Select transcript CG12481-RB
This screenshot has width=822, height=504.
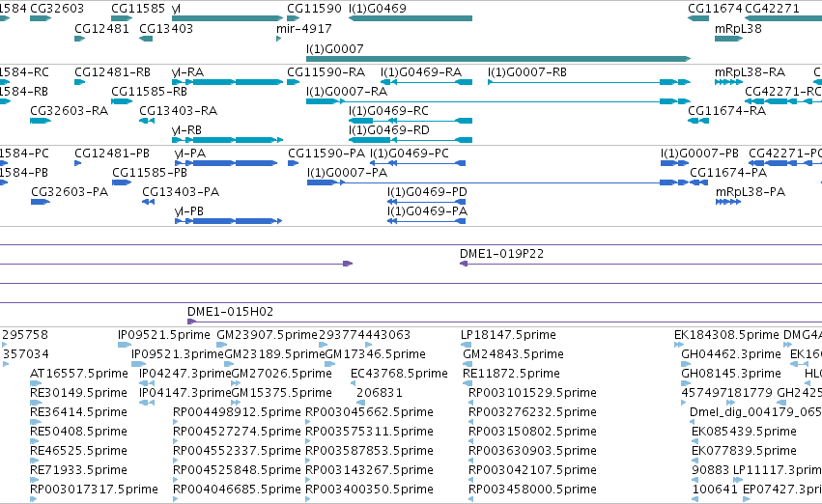pos(112,72)
